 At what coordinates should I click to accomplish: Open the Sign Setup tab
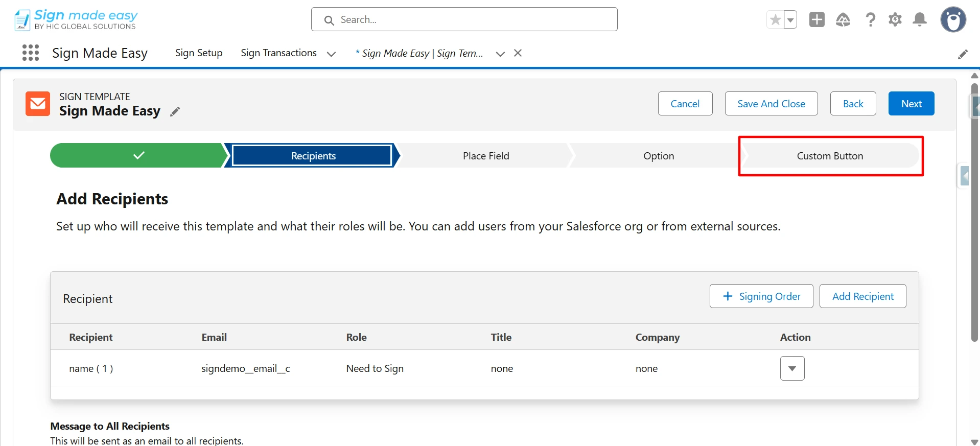click(x=198, y=53)
